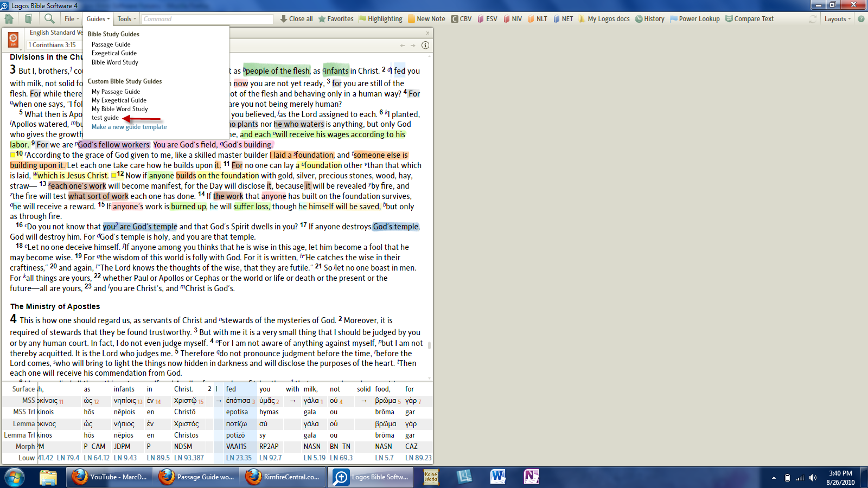Open the Search magnifier icon
Screen dimensions: 868x488
(x=49, y=19)
